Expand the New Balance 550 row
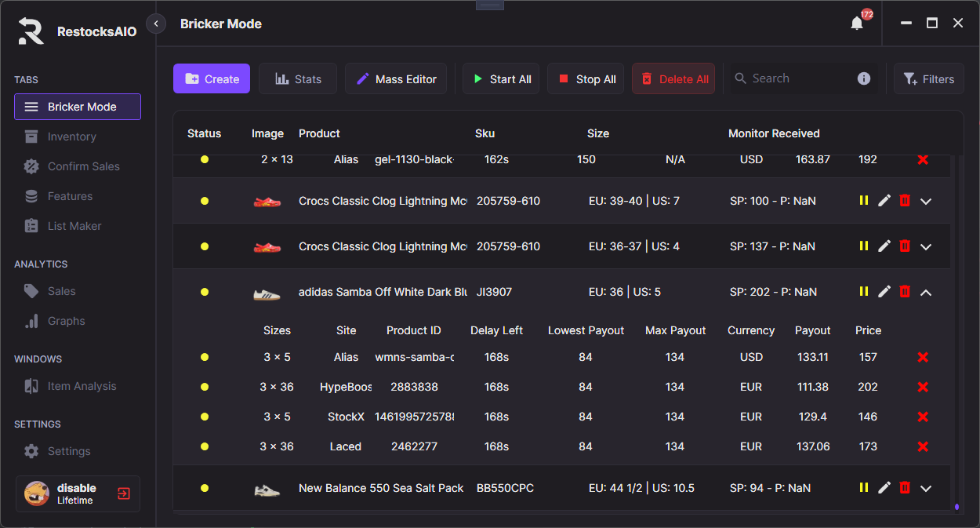980x528 pixels. 926,488
